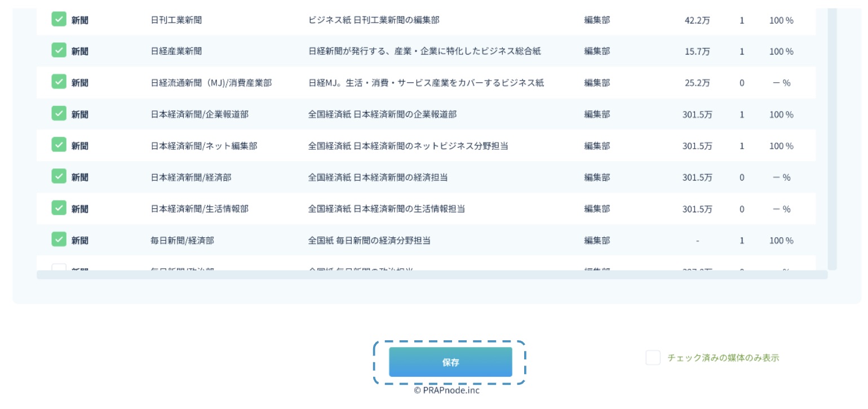Deselect the 日本経済新聞/生活情報部 checkbox
868x409 pixels.
(x=59, y=208)
